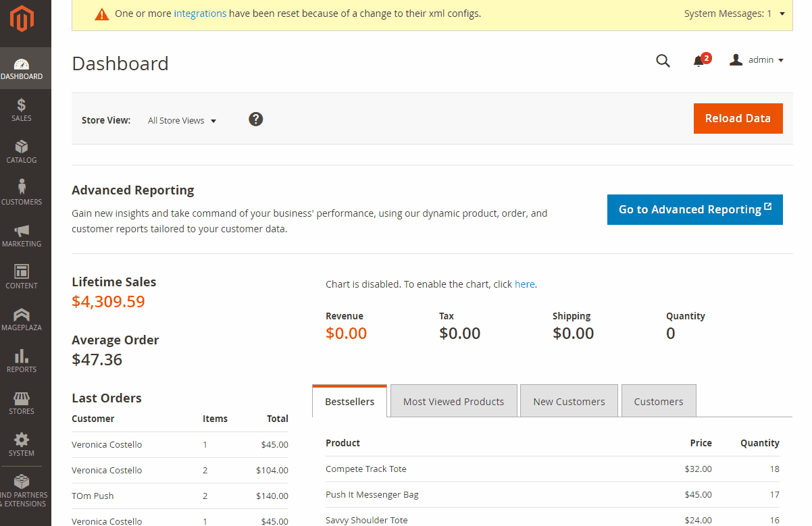
Task: Click Go to Advanced Reporting button
Action: (694, 209)
